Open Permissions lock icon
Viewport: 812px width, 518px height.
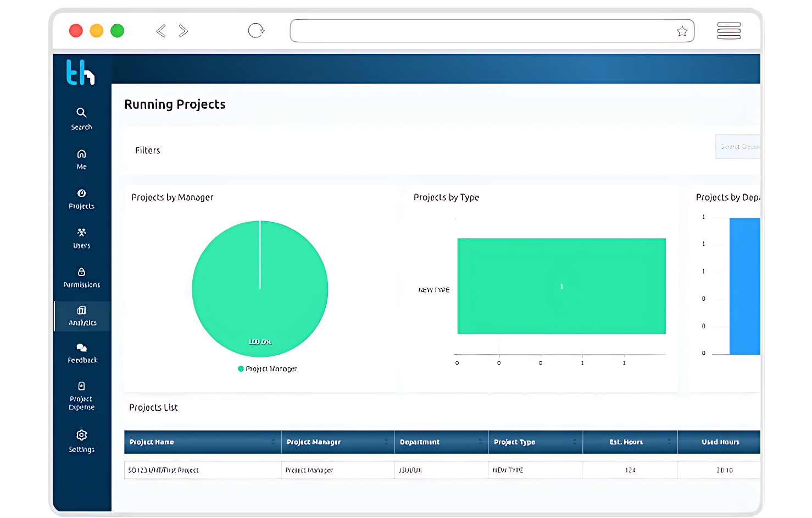pos(81,272)
